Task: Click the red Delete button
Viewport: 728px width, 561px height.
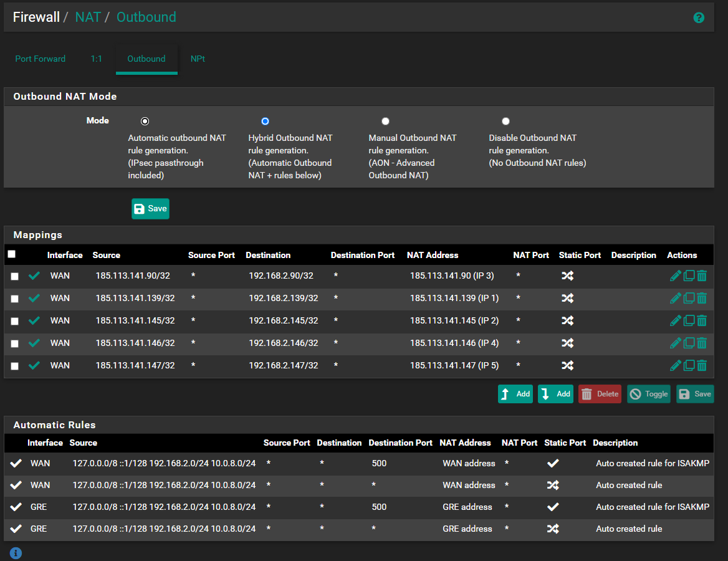Action: (600, 394)
